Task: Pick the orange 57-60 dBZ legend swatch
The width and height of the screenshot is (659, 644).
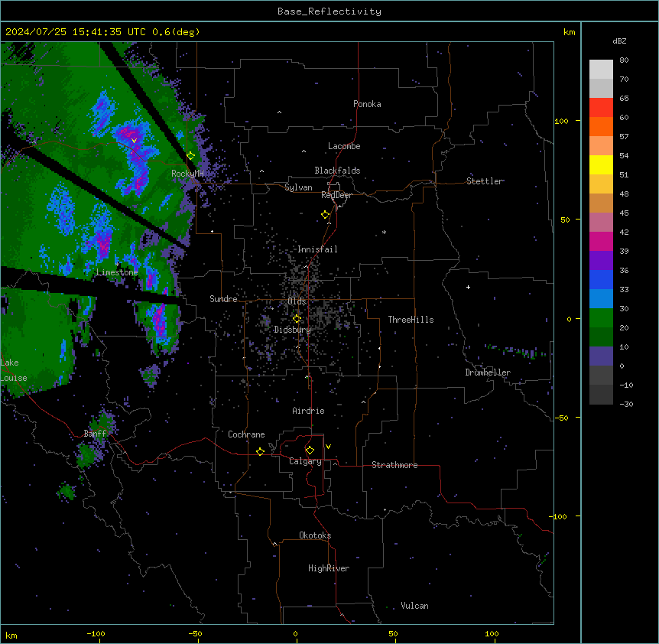Action: (601, 126)
